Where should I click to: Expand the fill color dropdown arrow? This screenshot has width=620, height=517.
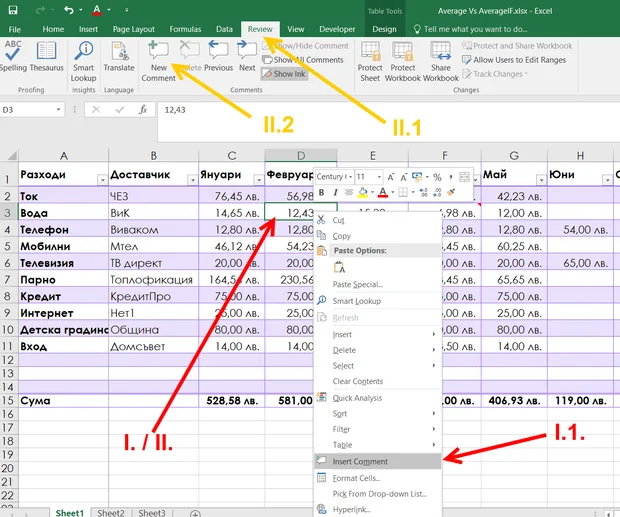(x=372, y=192)
